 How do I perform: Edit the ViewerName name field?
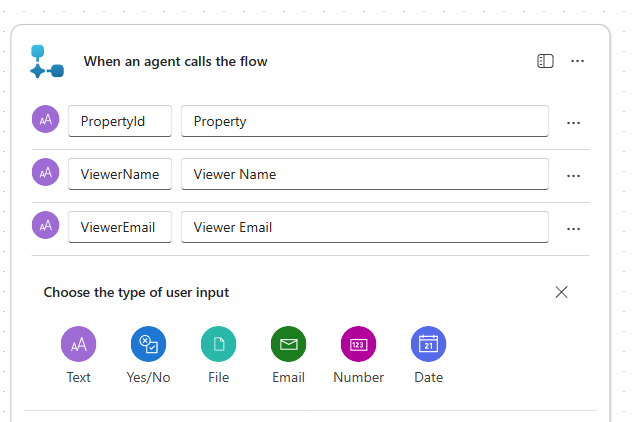pos(120,174)
